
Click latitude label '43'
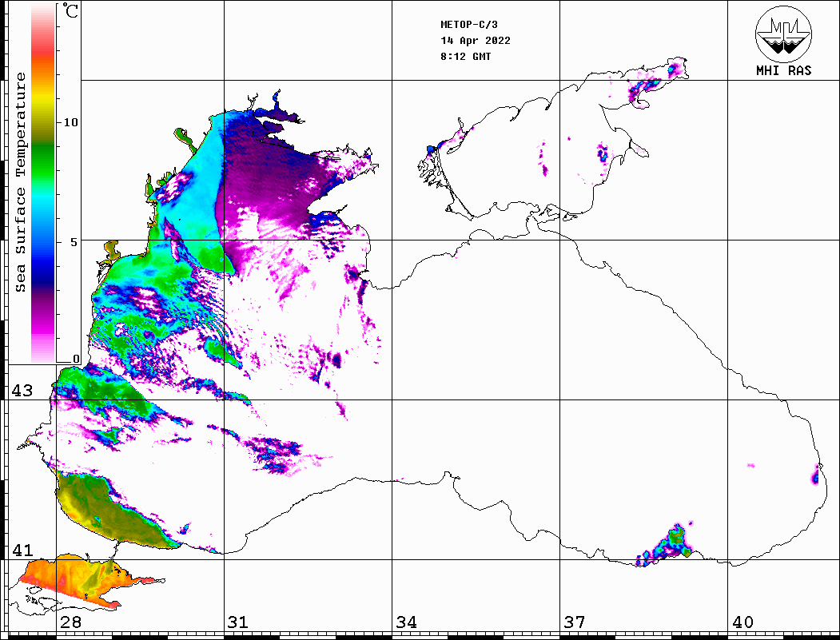(22, 391)
